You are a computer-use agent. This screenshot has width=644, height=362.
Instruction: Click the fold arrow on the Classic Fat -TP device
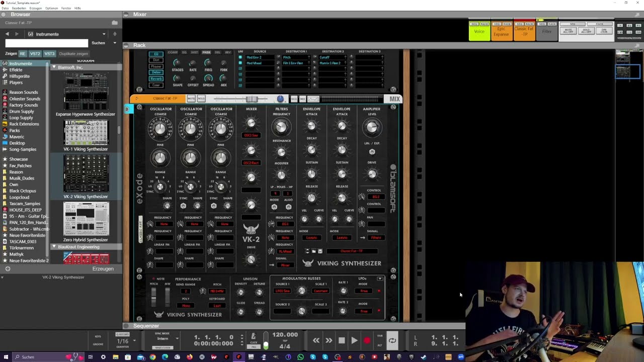pos(136,99)
